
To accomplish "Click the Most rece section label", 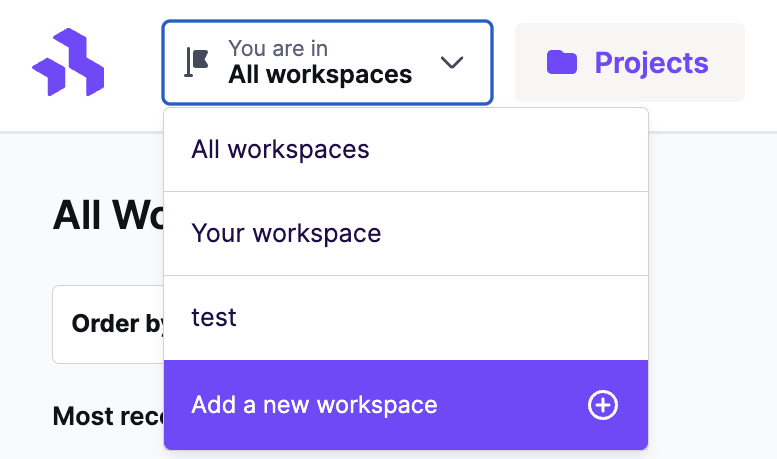I will pyautogui.click(x=108, y=416).
